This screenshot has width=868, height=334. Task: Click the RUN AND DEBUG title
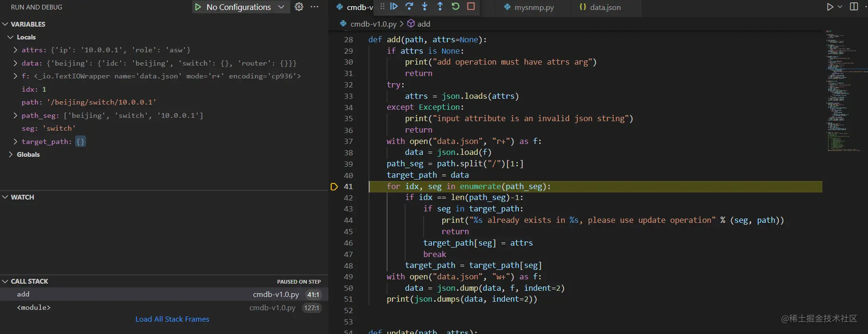tap(37, 7)
